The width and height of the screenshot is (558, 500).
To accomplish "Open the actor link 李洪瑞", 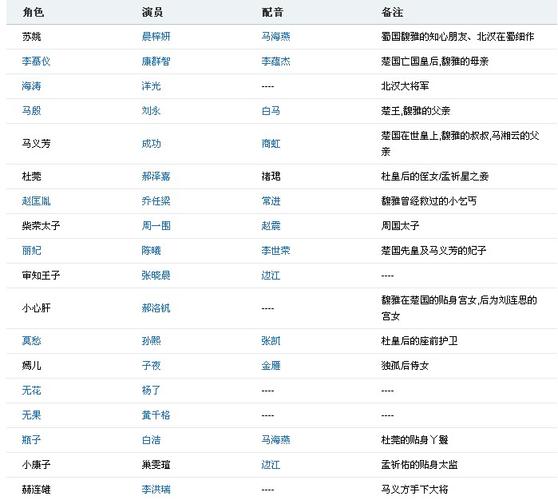I will pyautogui.click(x=156, y=489).
